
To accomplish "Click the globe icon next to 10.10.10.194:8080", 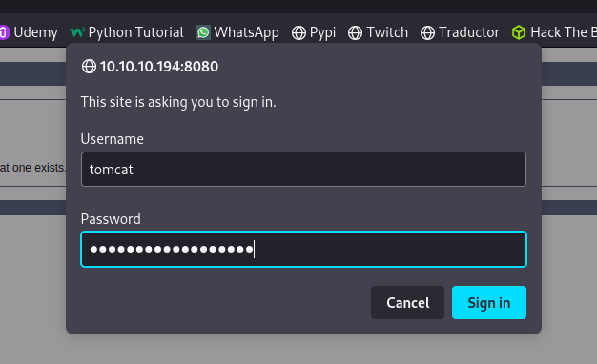I will pyautogui.click(x=89, y=67).
